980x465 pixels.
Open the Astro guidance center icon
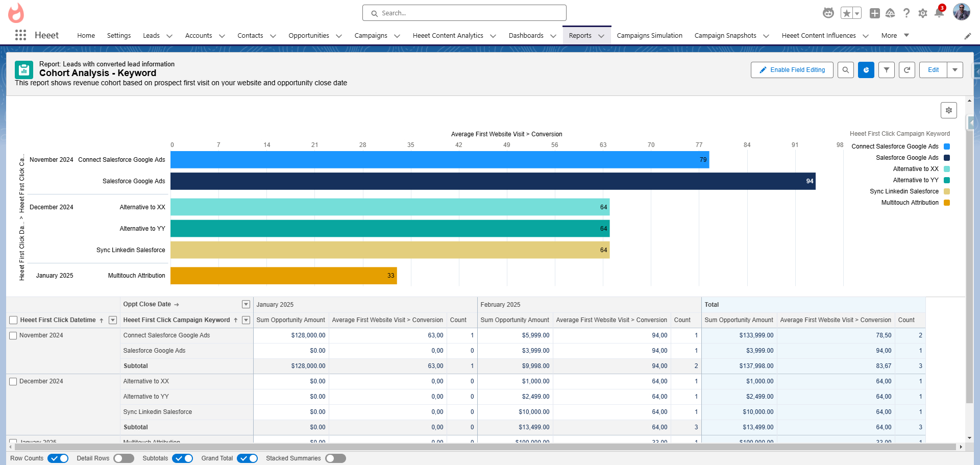coord(828,13)
